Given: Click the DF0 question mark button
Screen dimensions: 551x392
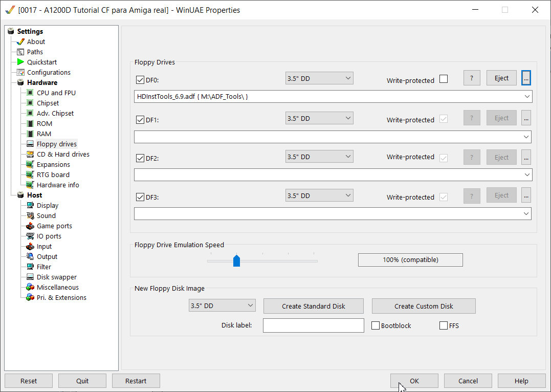Looking at the screenshot, I should [x=472, y=78].
